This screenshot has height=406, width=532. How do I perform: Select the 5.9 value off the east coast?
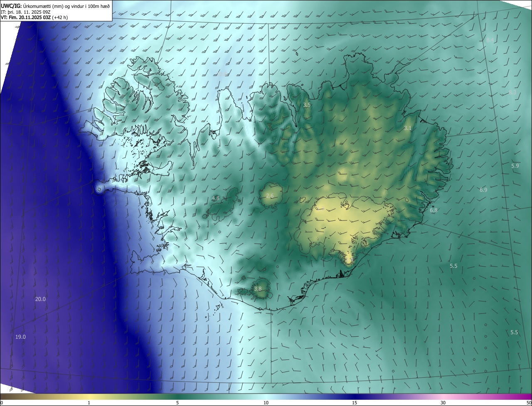click(515, 166)
